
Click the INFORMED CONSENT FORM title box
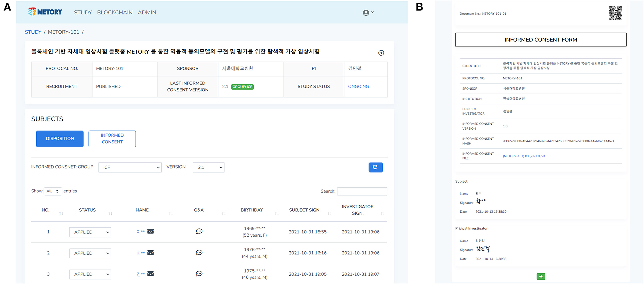coord(541,40)
